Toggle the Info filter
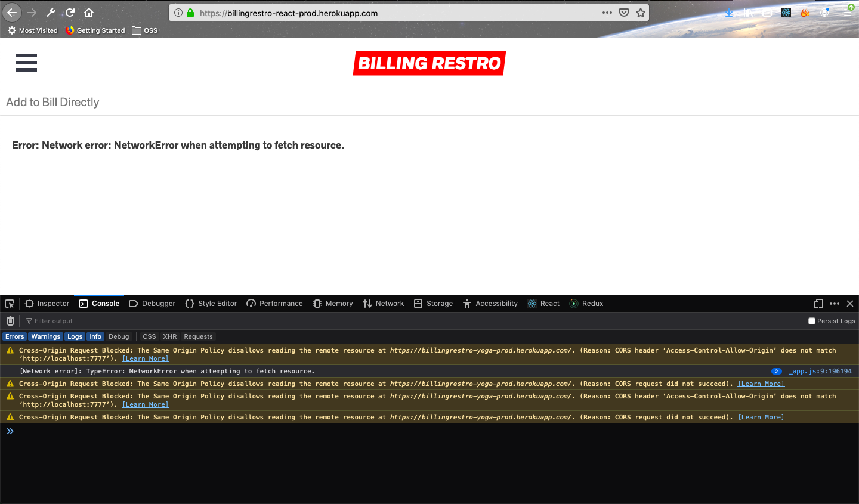 [95, 336]
